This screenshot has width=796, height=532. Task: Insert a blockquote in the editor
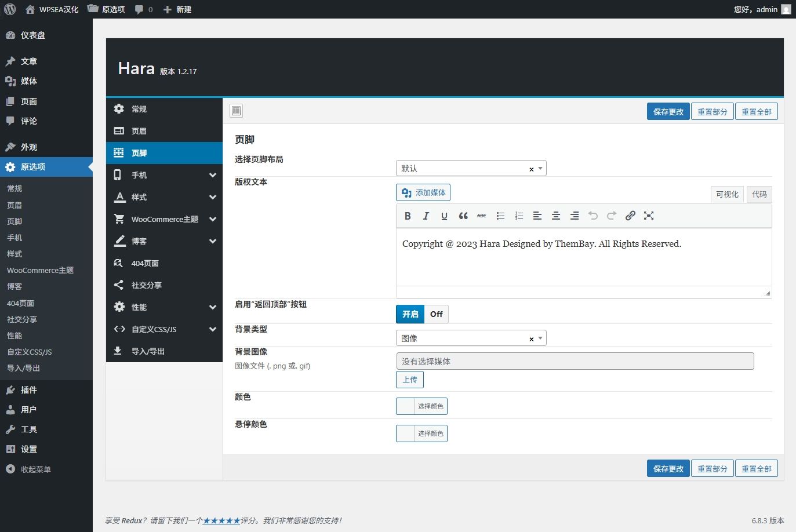coord(463,216)
